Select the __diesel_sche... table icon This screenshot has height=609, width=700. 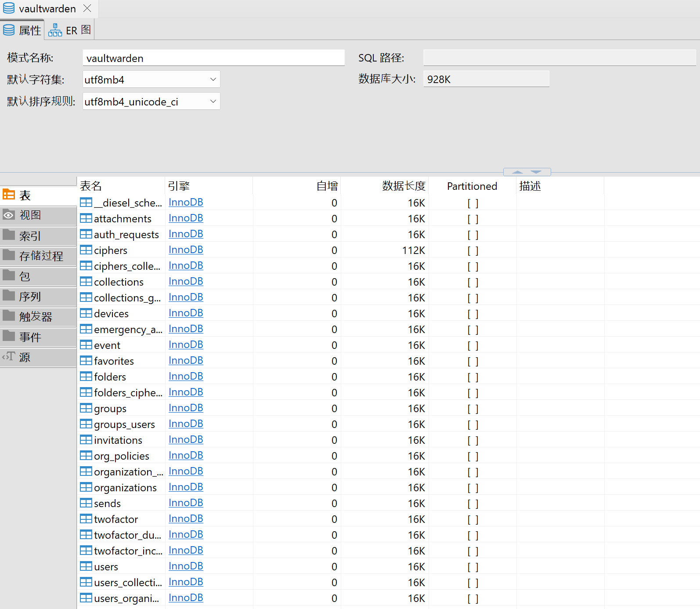(x=86, y=203)
